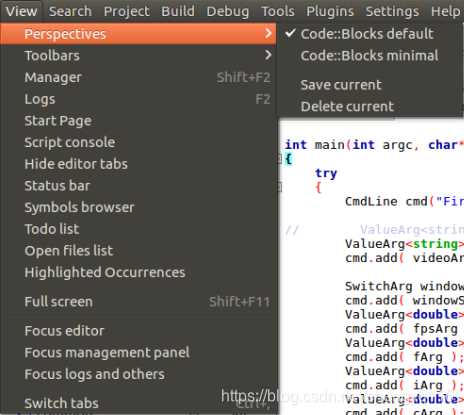This screenshot has height=415, width=464.
Task: Click the 'cmd.add( iArg );' code line
Action: (404, 385)
